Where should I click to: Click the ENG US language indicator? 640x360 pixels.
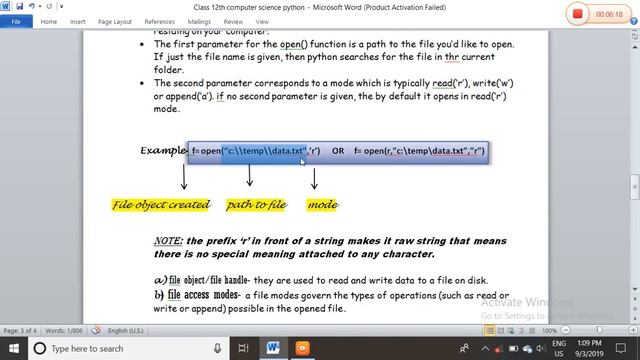click(x=559, y=349)
